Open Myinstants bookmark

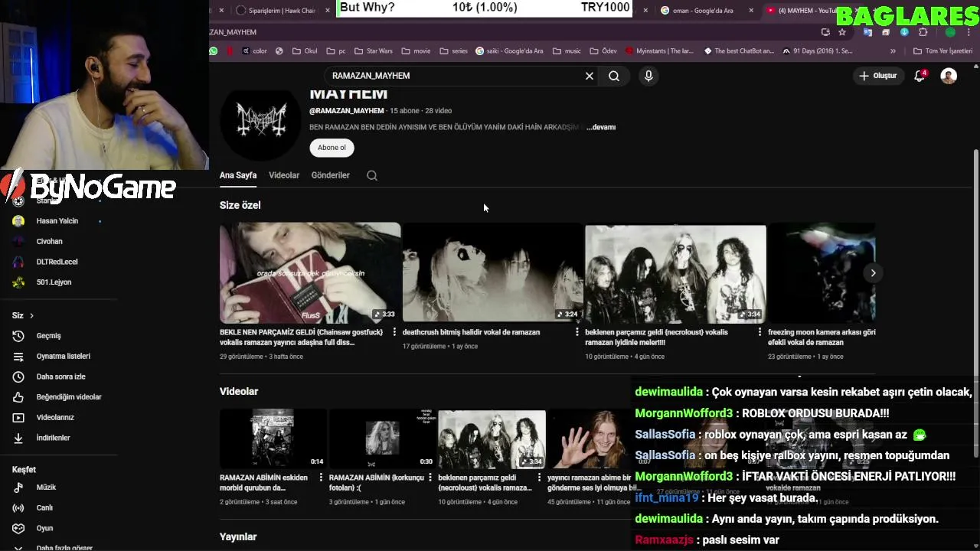(x=659, y=51)
